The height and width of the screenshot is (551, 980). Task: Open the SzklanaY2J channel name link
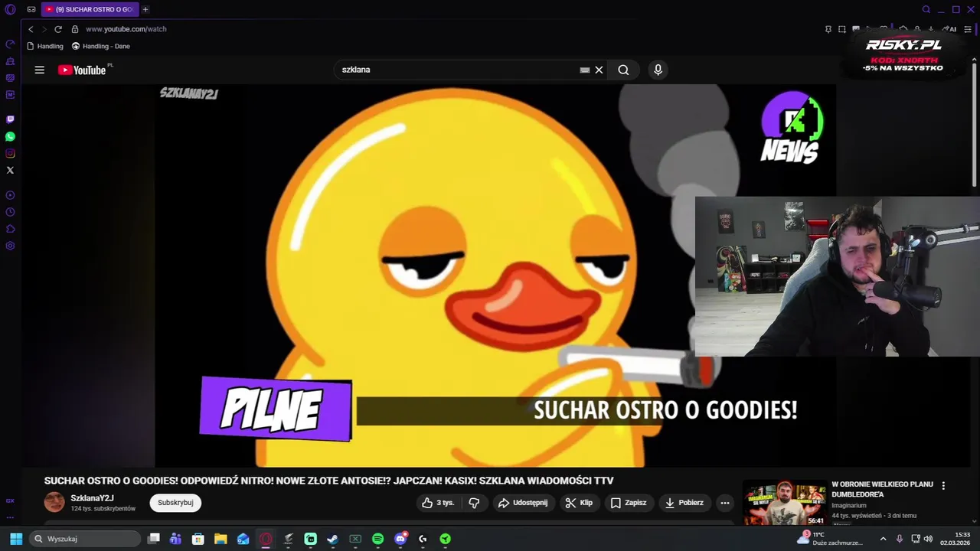tap(92, 498)
